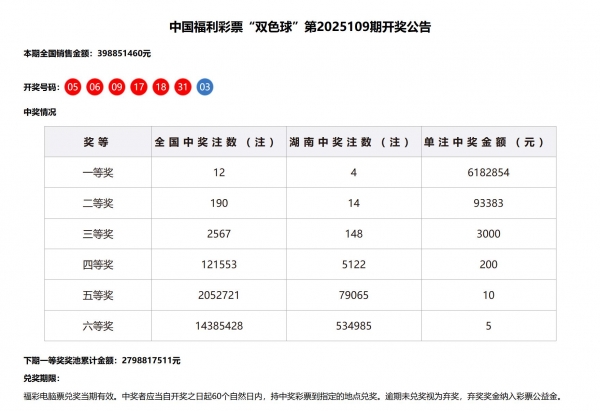The width and height of the screenshot is (600, 411).
Task: Select the 三等奖 row label
Action: click(98, 234)
